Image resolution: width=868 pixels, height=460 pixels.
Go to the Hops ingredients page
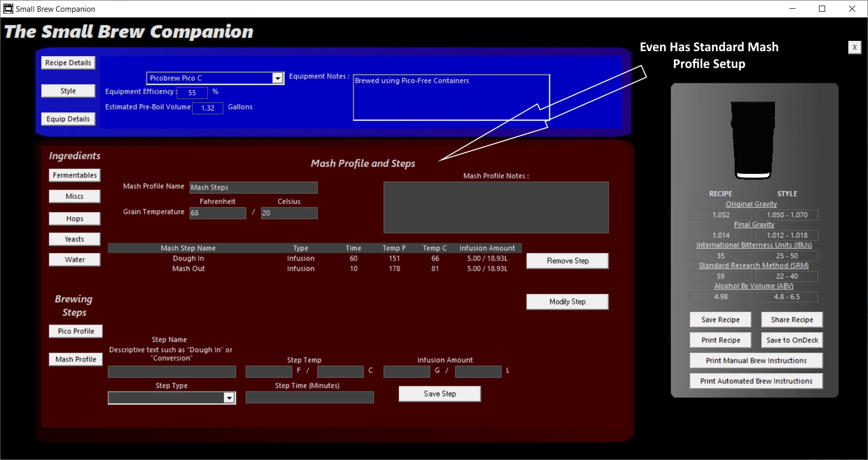tap(75, 219)
